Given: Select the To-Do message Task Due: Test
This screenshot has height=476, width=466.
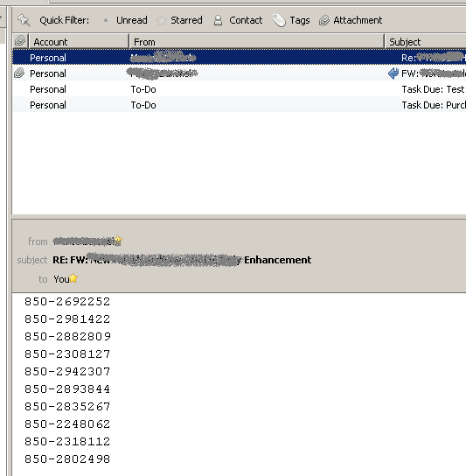Looking at the screenshot, I should (x=239, y=89).
